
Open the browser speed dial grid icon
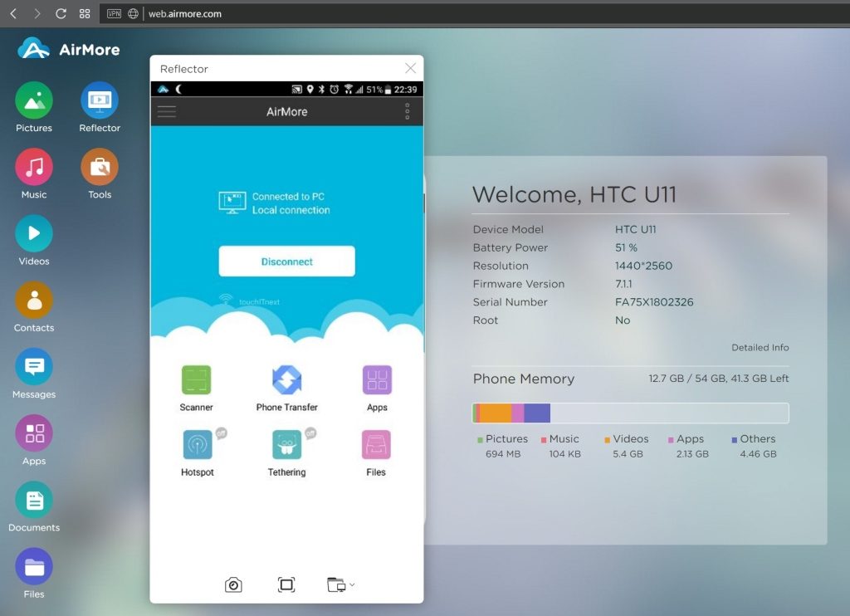point(85,13)
